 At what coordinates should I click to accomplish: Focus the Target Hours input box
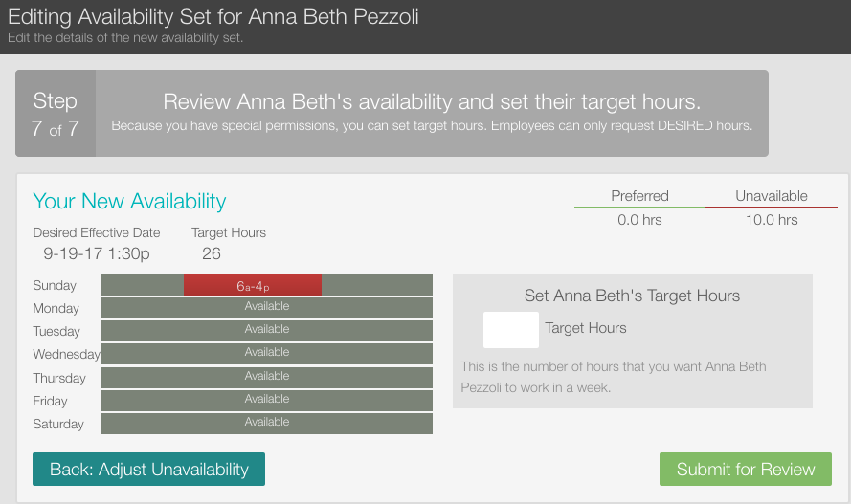click(511, 330)
